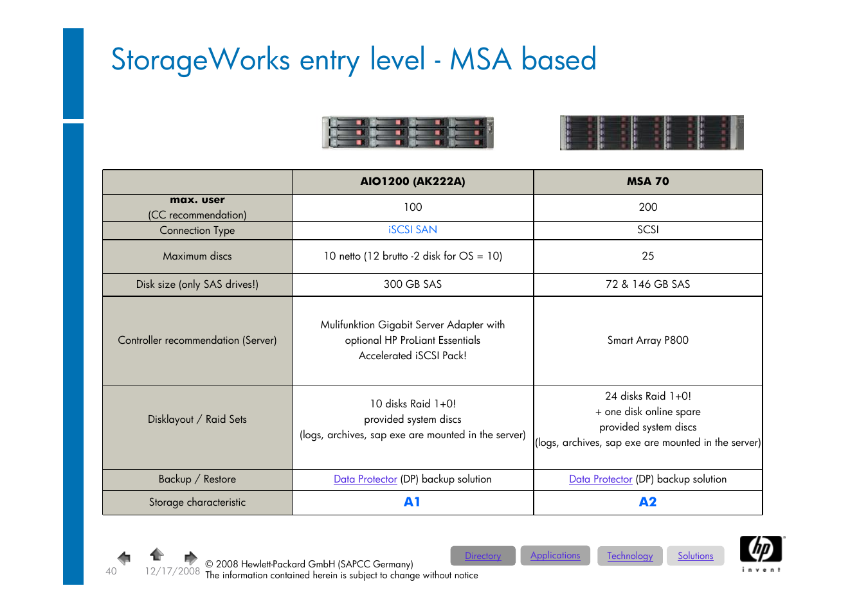Select the Controller recommendation (Server) label

point(197,340)
